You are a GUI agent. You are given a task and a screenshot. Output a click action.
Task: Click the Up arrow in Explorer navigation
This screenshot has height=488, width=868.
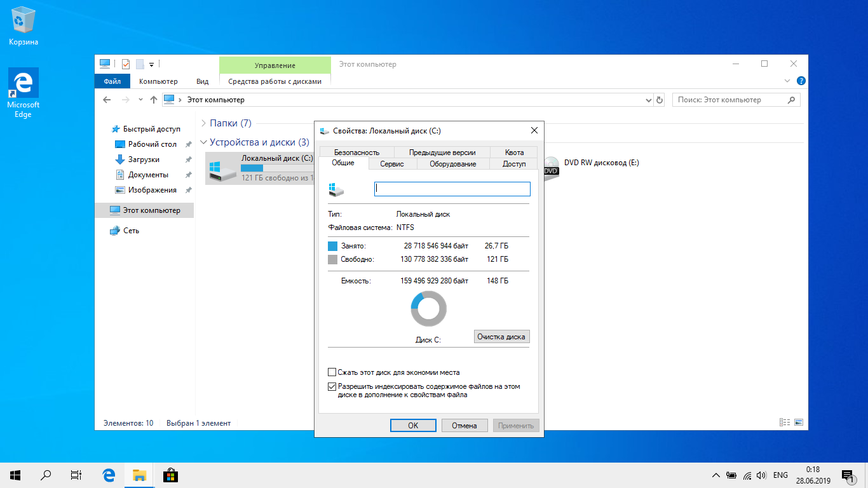point(153,100)
